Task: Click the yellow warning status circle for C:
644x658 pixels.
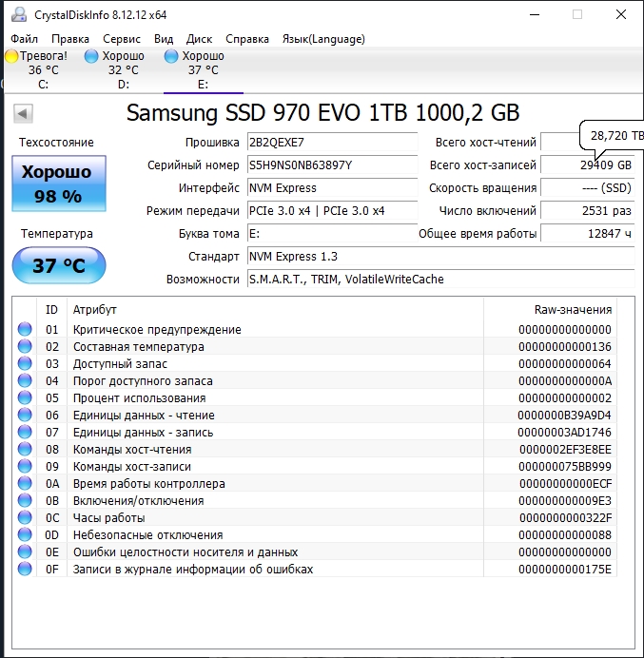Action: point(11,56)
